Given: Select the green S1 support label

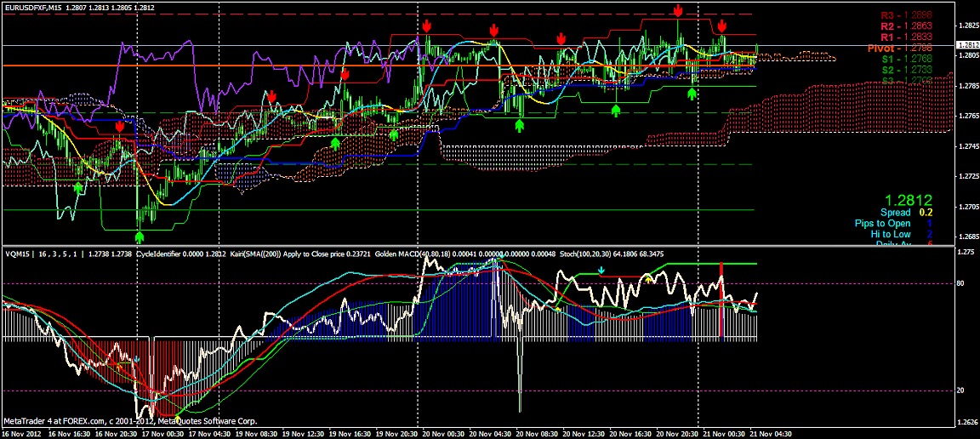Looking at the screenshot, I should pos(906,60).
